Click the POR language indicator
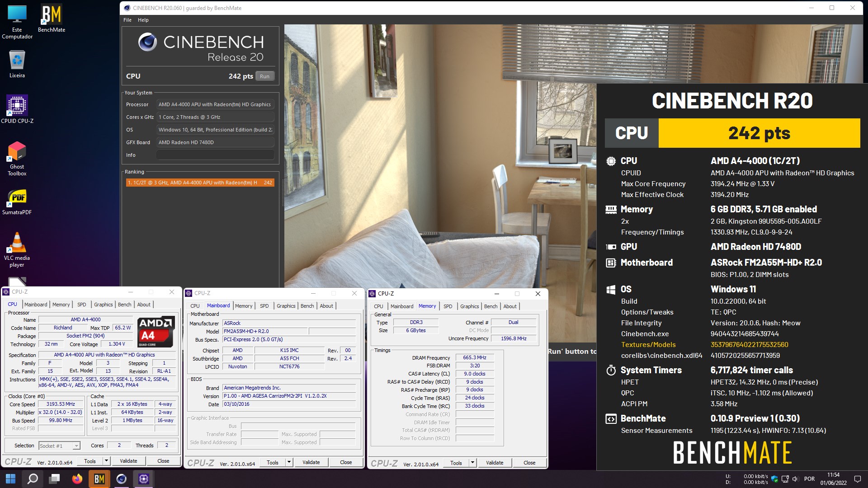This screenshot has height=488, width=868. tap(809, 479)
